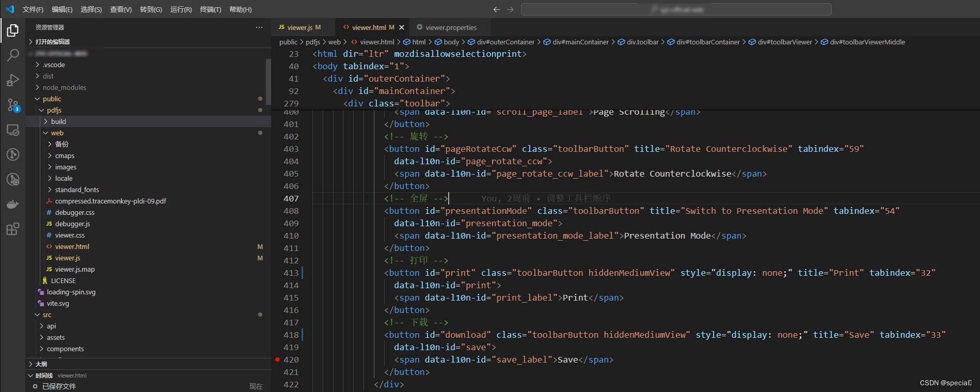This screenshot has width=980, height=392.
Task: Expand the locale folder
Action: click(x=148, y=178)
